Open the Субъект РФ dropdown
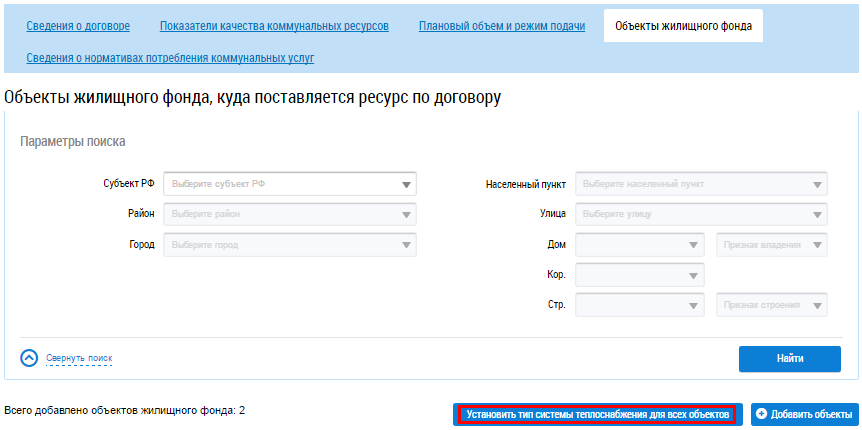 coord(290,184)
